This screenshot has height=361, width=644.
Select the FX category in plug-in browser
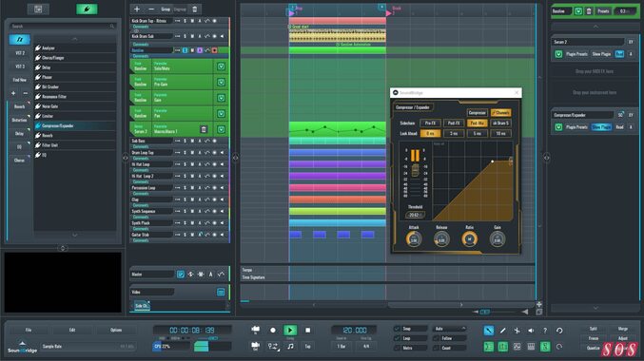[x=19, y=39]
